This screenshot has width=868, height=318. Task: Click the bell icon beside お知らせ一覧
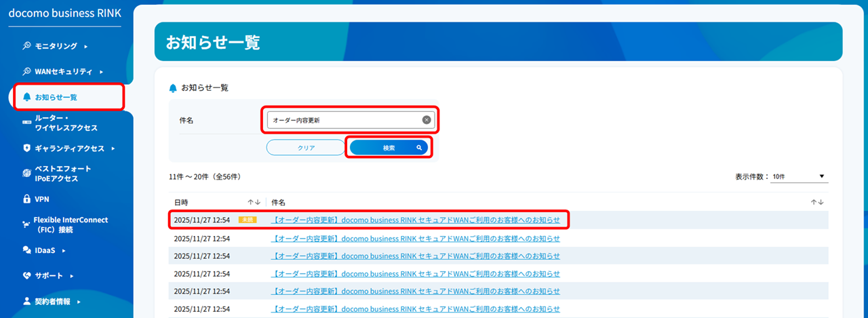[26, 97]
